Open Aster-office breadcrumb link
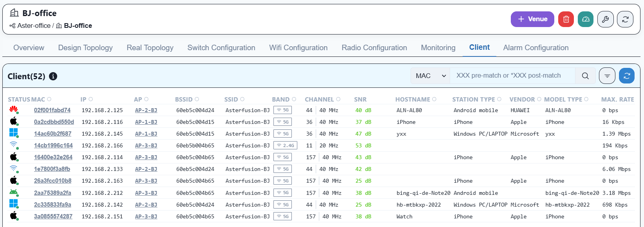The height and width of the screenshot is (227, 644). coord(34,25)
